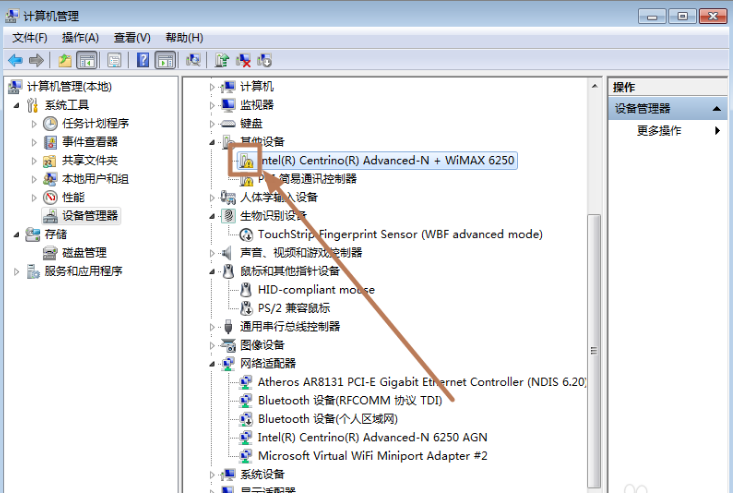Select 计算机管理(本地) root node
Image resolution: width=733 pixels, height=493 pixels.
[x=69, y=86]
